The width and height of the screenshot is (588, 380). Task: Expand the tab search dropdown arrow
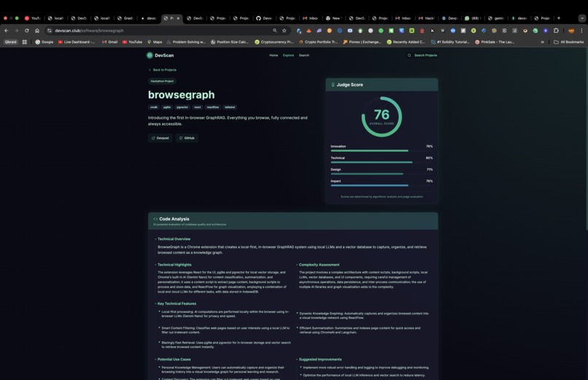coord(581,18)
